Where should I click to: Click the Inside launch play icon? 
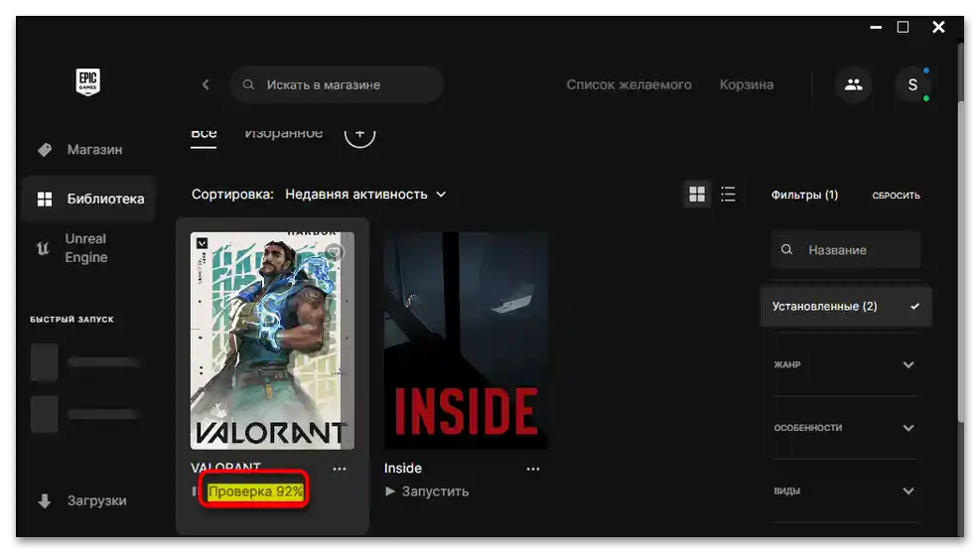coord(390,491)
